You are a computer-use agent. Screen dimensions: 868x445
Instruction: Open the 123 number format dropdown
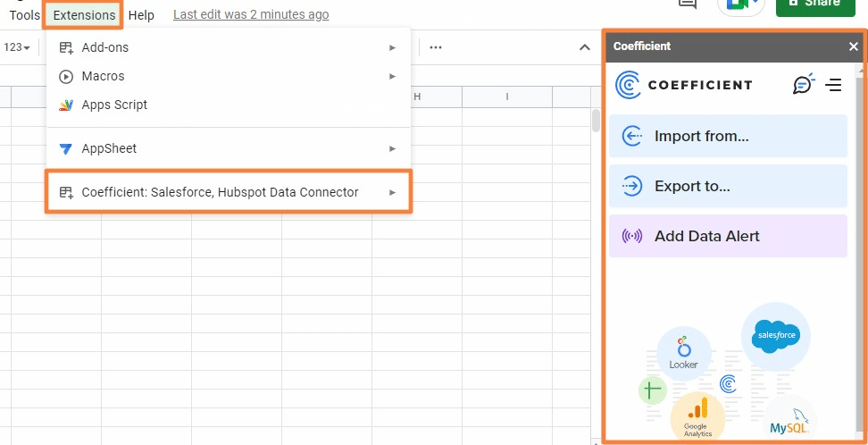click(17, 47)
